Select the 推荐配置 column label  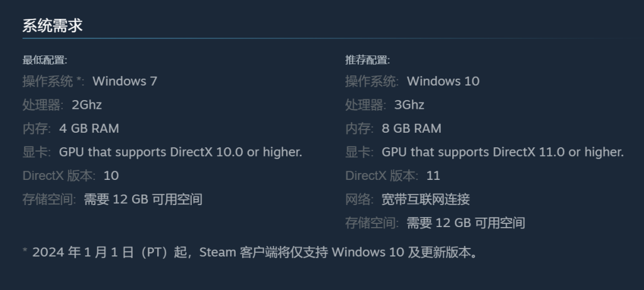pos(367,60)
